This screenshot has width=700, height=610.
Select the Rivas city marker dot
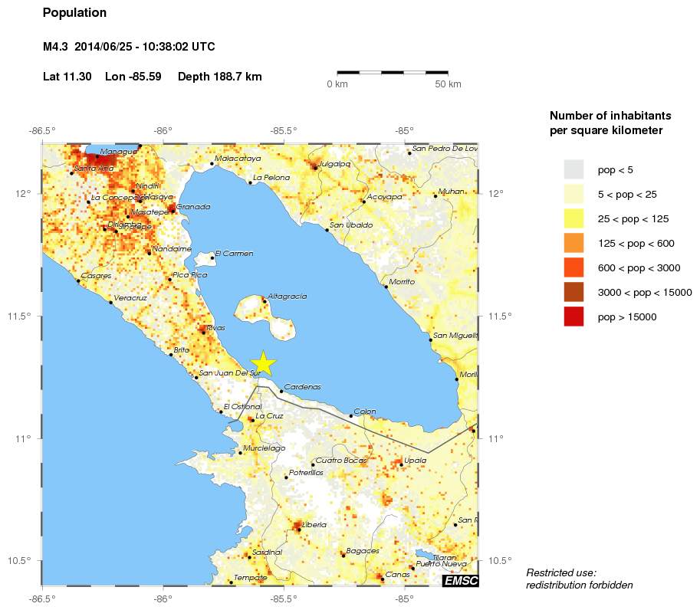pos(203,332)
